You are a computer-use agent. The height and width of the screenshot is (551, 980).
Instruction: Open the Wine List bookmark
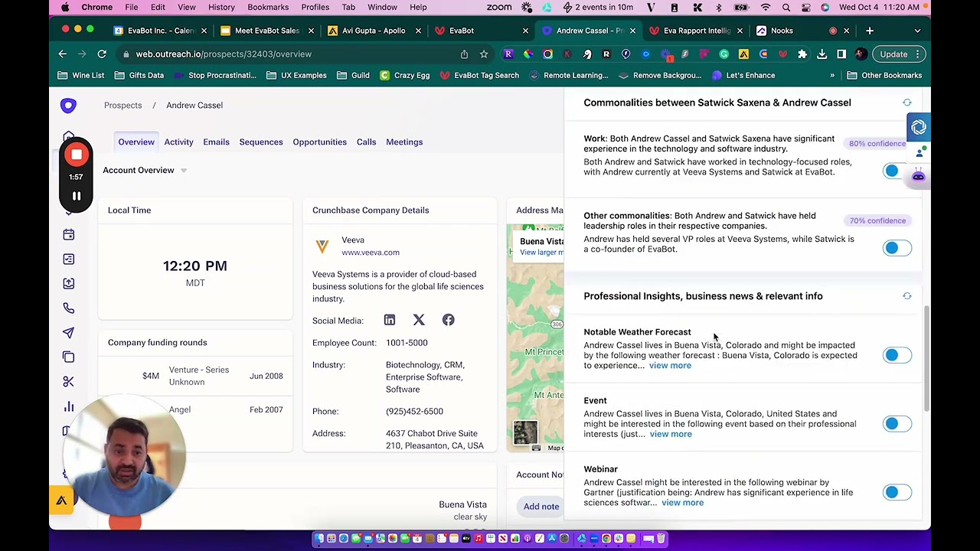coord(81,76)
